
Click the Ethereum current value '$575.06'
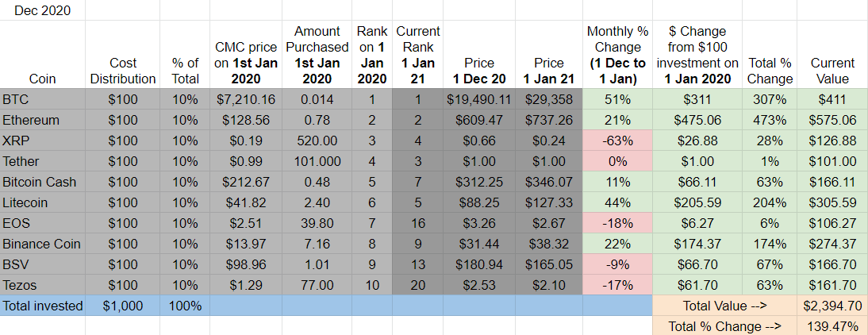tap(833, 120)
